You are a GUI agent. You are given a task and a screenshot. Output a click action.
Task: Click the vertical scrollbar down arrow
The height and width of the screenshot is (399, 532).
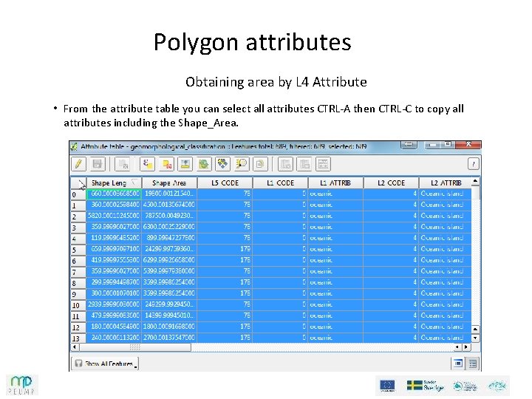tap(475, 338)
